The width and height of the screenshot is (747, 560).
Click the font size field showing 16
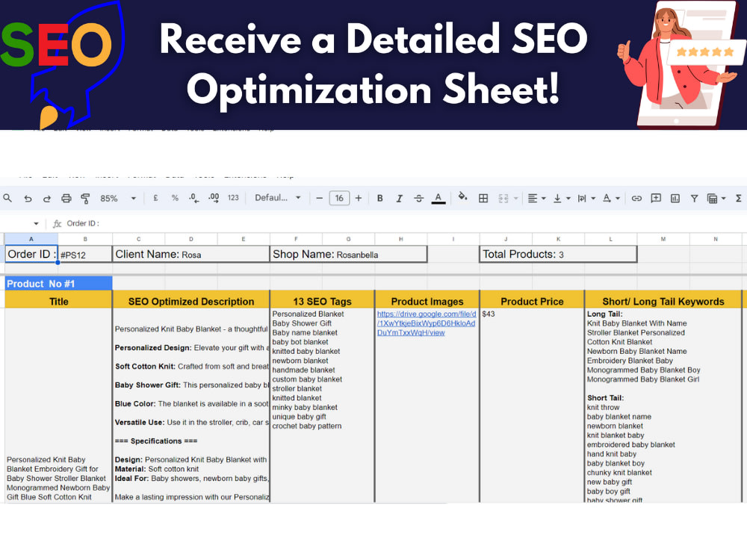pos(339,198)
